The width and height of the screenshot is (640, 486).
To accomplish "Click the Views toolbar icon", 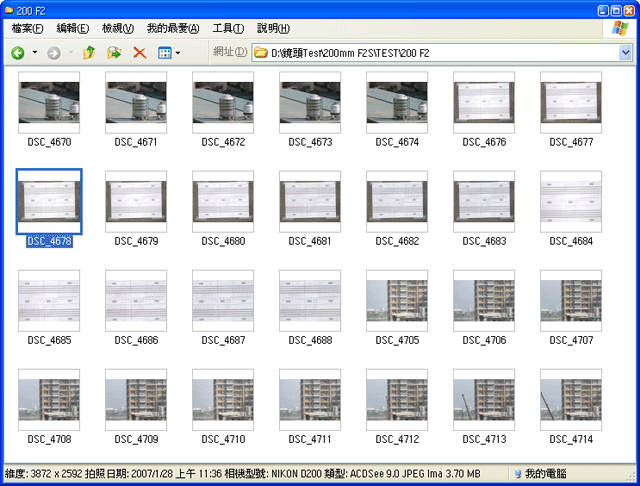I will (x=165, y=53).
